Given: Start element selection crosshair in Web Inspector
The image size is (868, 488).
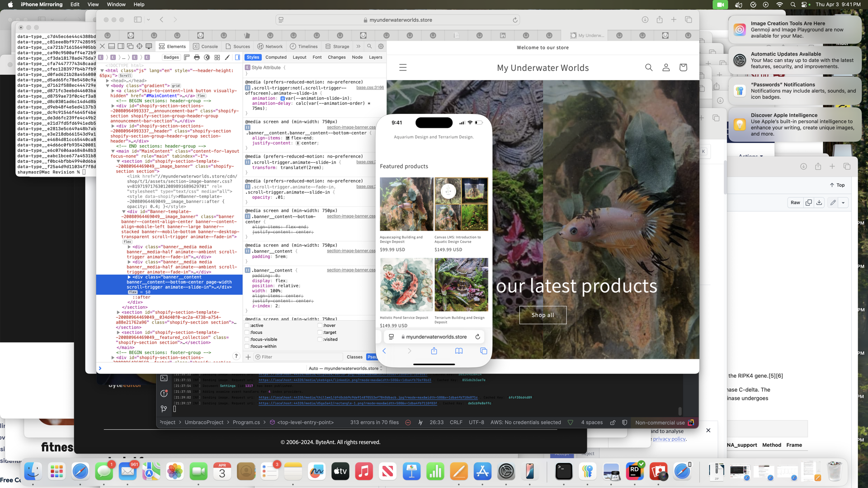Looking at the screenshot, I should (x=139, y=46).
